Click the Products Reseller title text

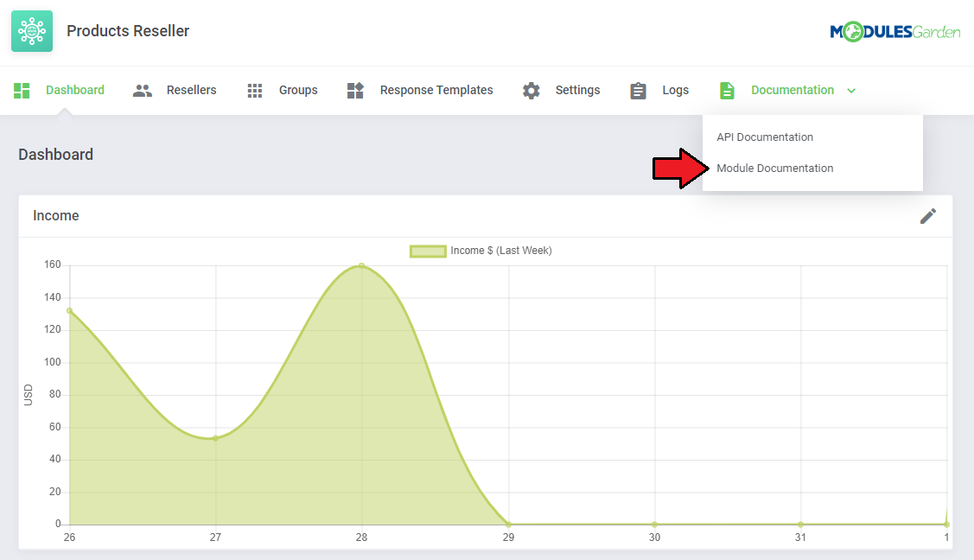click(128, 31)
